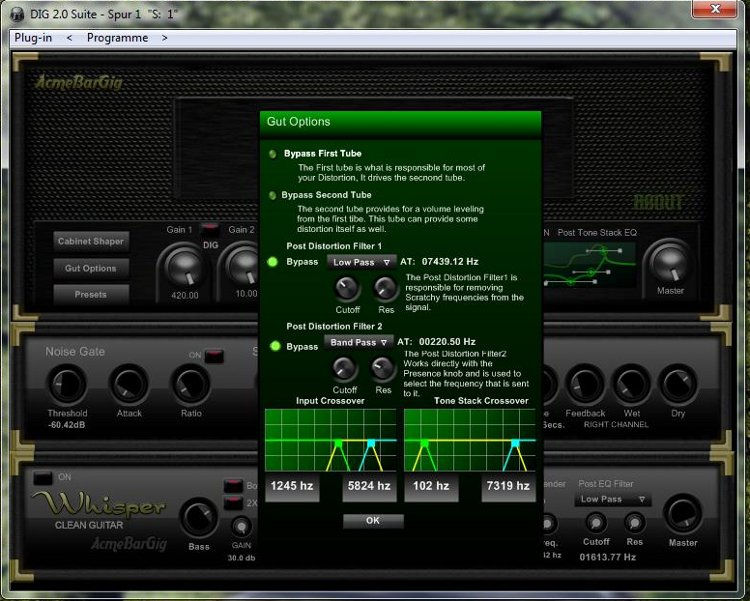Screen dimensions: 750x601
Task: Toggle the Bypass Second Tube indicator
Action: pos(273,195)
